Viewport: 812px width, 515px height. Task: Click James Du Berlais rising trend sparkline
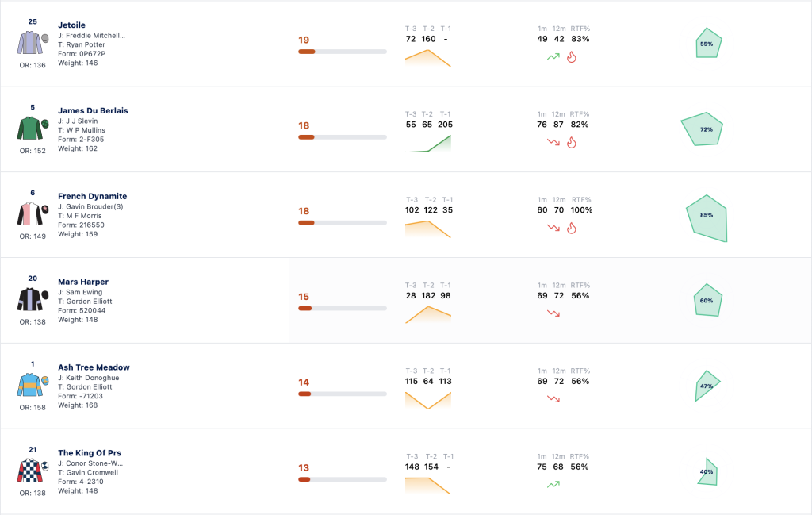[427, 144]
